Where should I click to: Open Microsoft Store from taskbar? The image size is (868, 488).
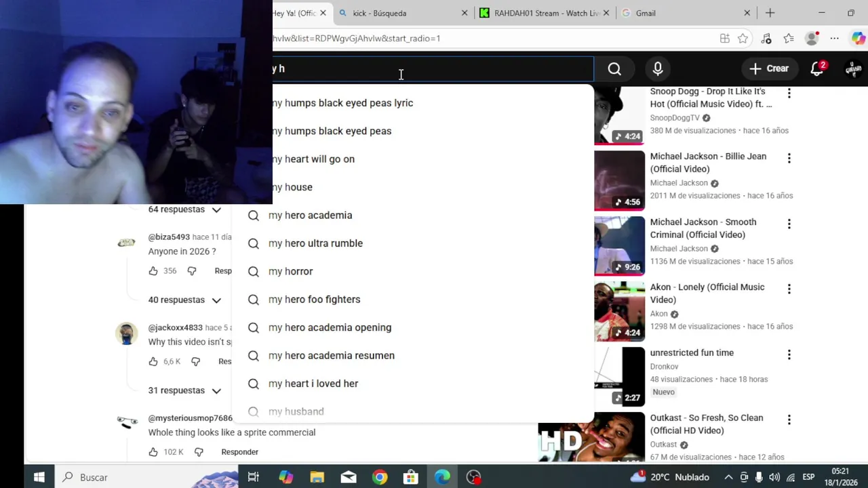pos(411,477)
